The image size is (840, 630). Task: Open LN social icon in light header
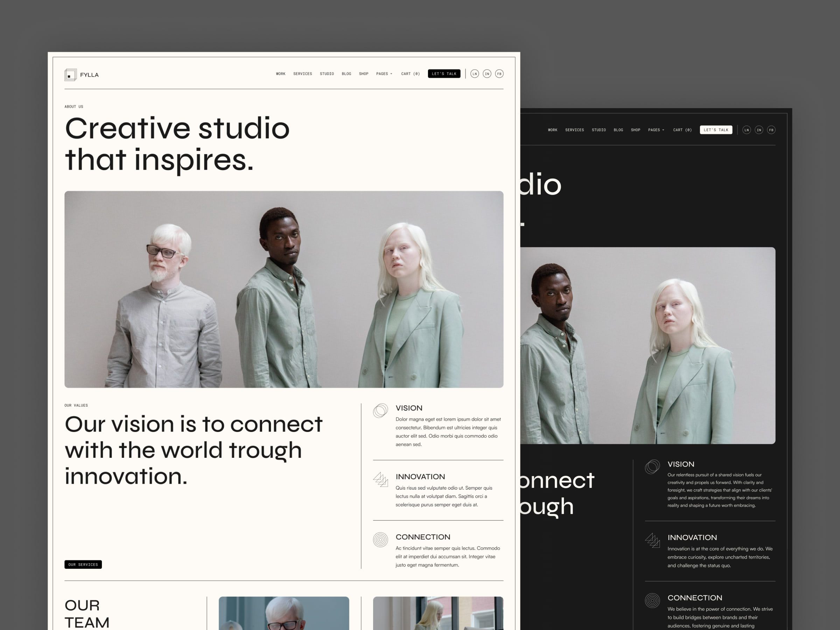[475, 73]
